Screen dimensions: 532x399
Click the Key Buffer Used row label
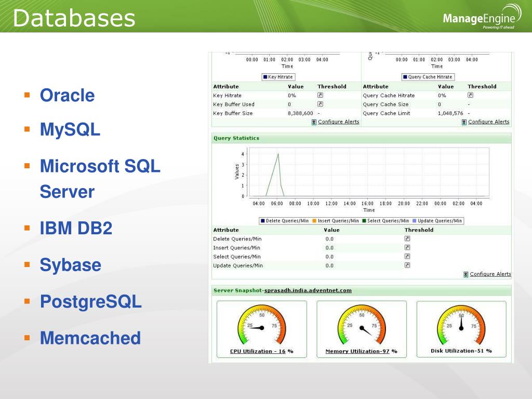pyautogui.click(x=234, y=104)
